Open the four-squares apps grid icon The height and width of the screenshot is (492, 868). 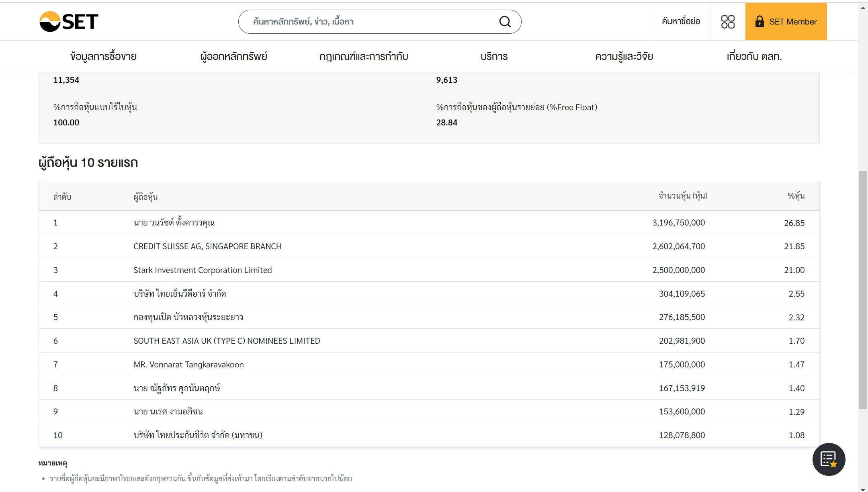[727, 22]
